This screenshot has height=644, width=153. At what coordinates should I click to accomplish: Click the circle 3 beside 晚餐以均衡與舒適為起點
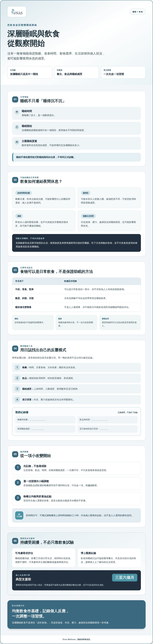(x=18, y=498)
